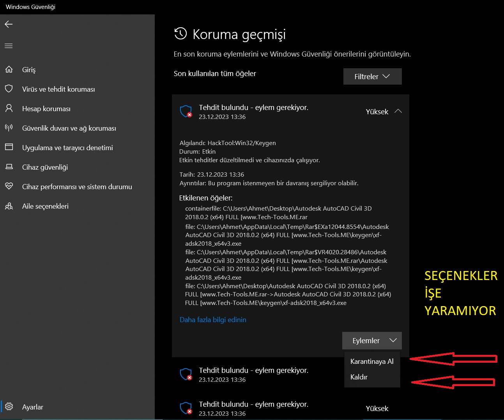
Task: Click the Giriş home icon
Action: (9, 69)
